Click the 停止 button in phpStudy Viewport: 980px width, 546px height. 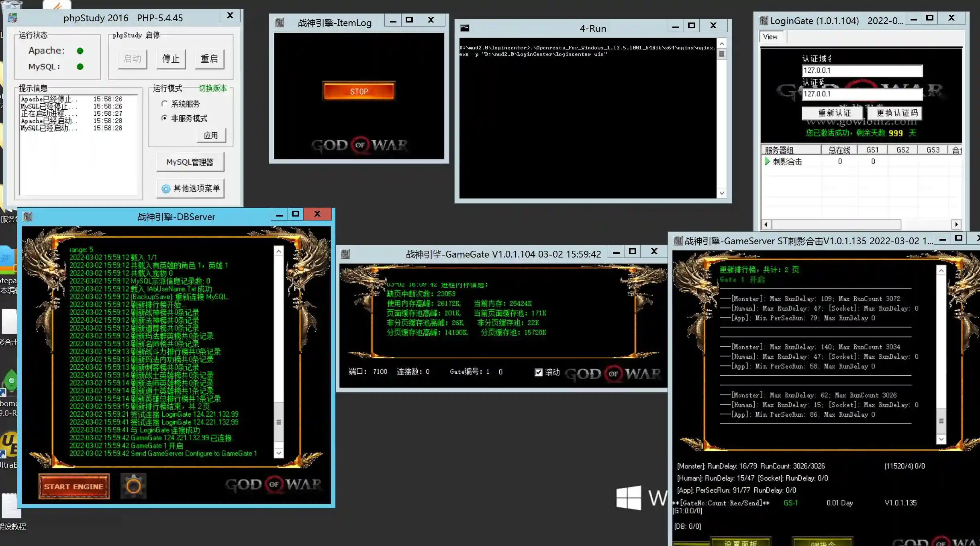[171, 59]
